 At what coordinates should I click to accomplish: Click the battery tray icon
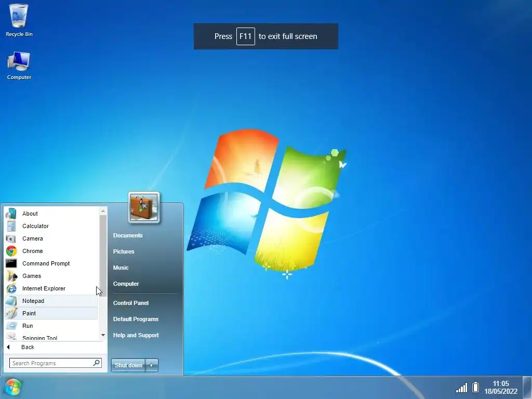[x=476, y=387]
